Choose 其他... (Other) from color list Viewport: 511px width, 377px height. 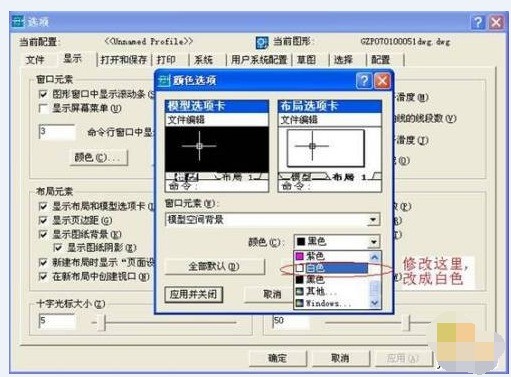point(331,291)
